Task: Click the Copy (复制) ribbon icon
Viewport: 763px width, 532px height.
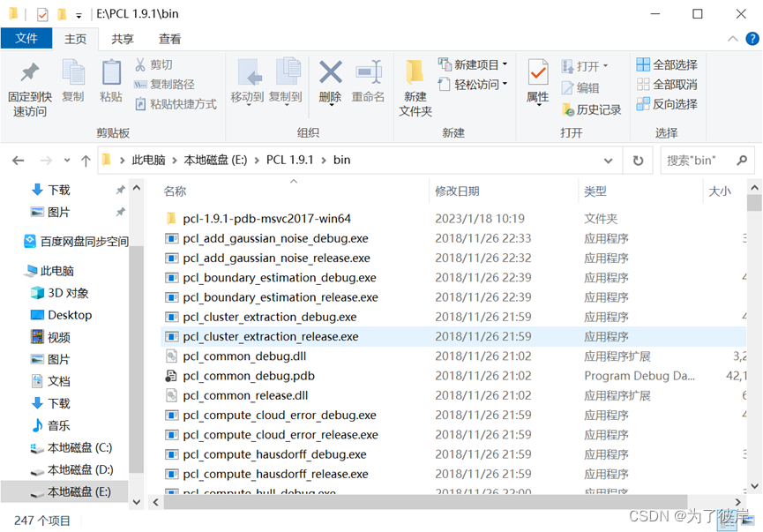Action: [73, 73]
